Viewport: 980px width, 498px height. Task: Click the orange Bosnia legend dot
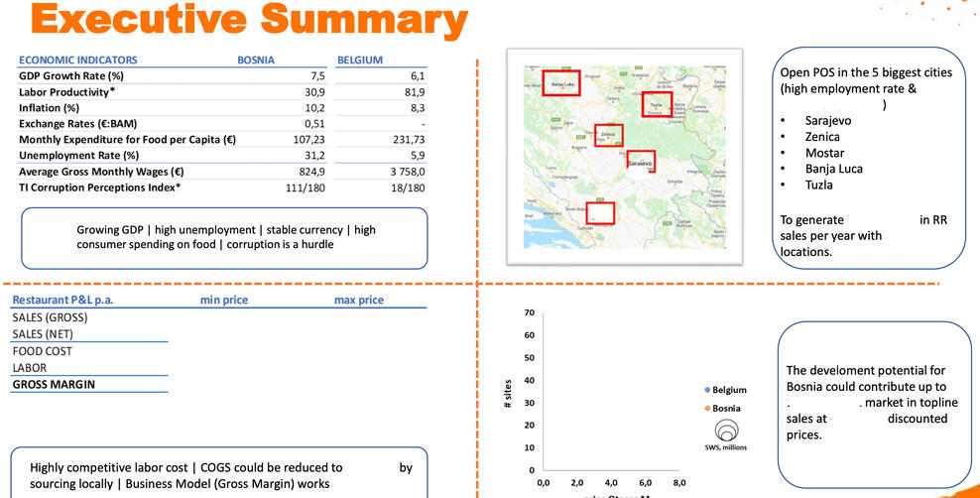coord(706,408)
